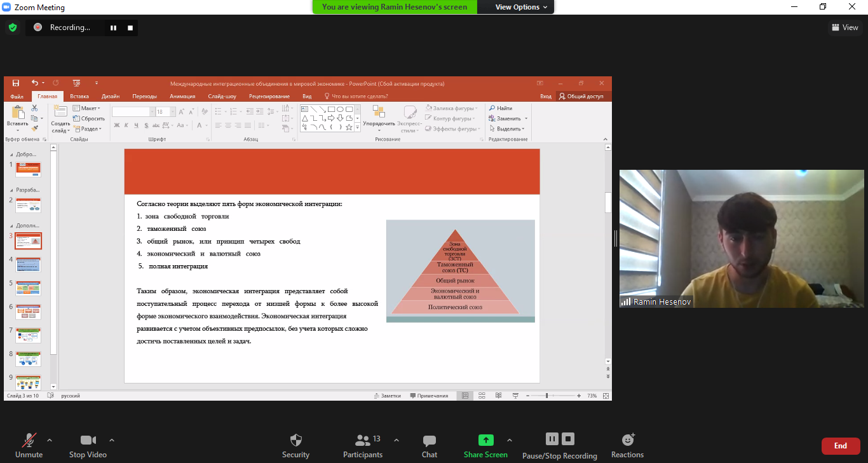Screen dimensions: 868x463
Task: Switch to slide sorter view in status bar
Action: tap(482, 396)
